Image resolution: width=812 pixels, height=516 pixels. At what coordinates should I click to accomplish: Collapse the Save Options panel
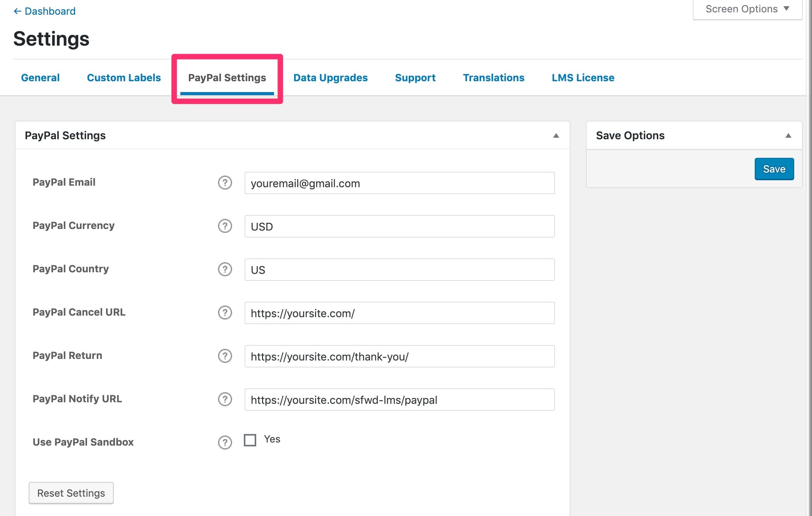tap(788, 135)
